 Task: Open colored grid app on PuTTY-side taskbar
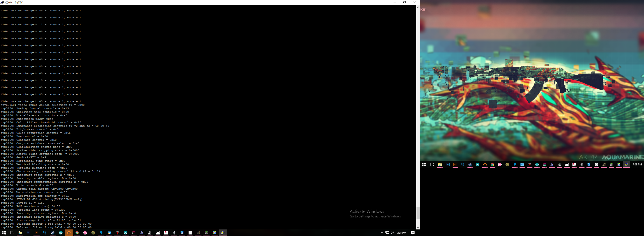pyautogui.click(x=215, y=233)
